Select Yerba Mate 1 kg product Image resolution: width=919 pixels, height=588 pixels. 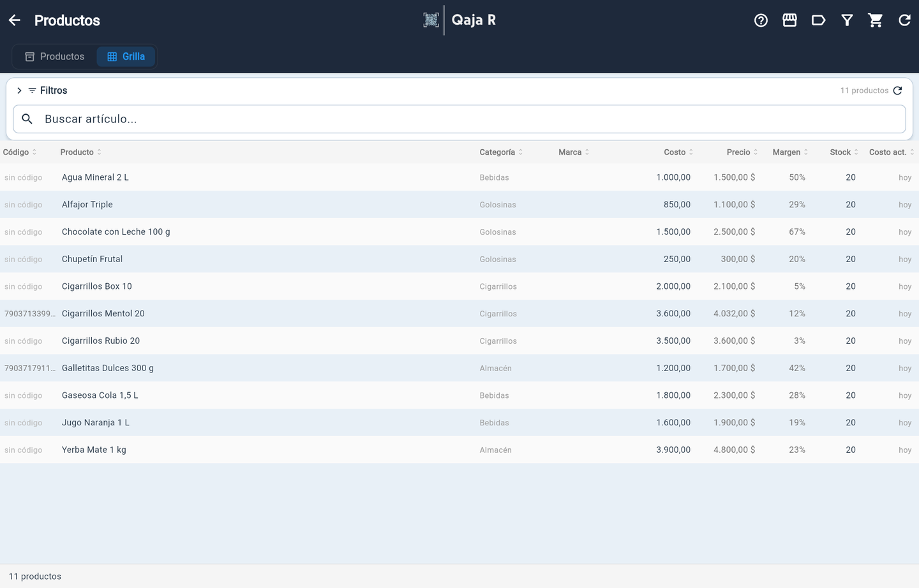(94, 450)
